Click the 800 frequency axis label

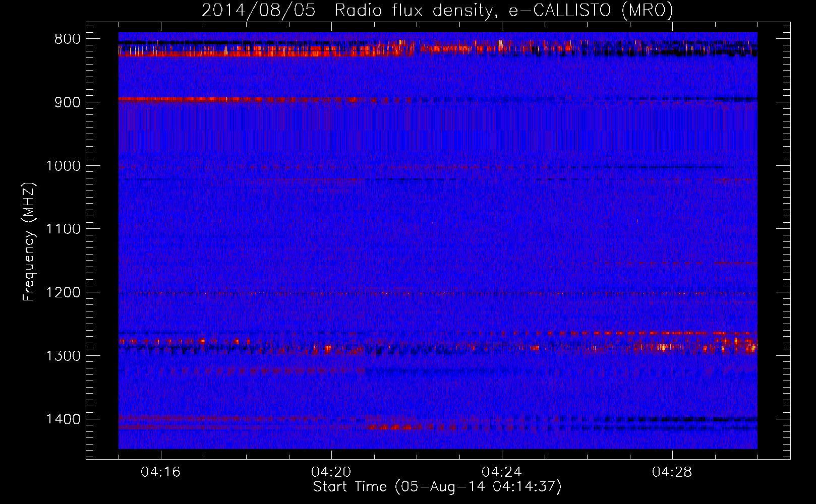tap(68, 39)
